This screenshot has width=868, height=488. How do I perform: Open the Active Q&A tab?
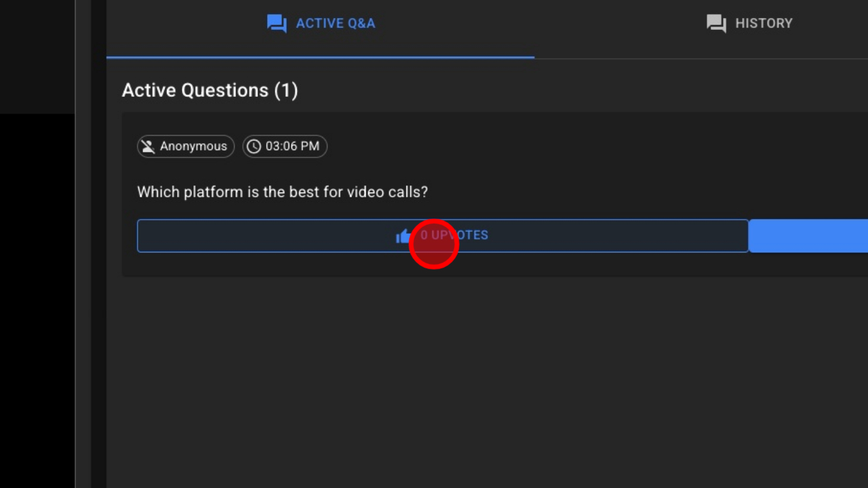pos(321,24)
